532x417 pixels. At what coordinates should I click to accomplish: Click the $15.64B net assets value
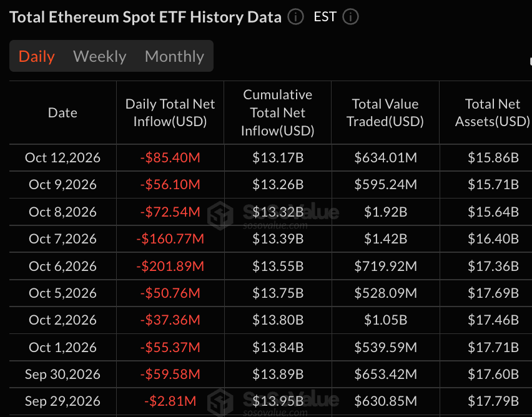coord(493,212)
